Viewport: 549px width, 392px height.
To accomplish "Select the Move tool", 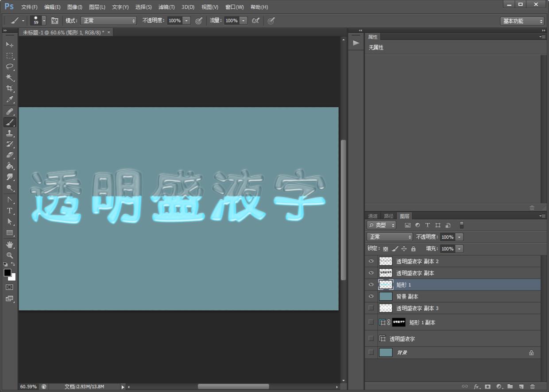I will click(x=9, y=45).
